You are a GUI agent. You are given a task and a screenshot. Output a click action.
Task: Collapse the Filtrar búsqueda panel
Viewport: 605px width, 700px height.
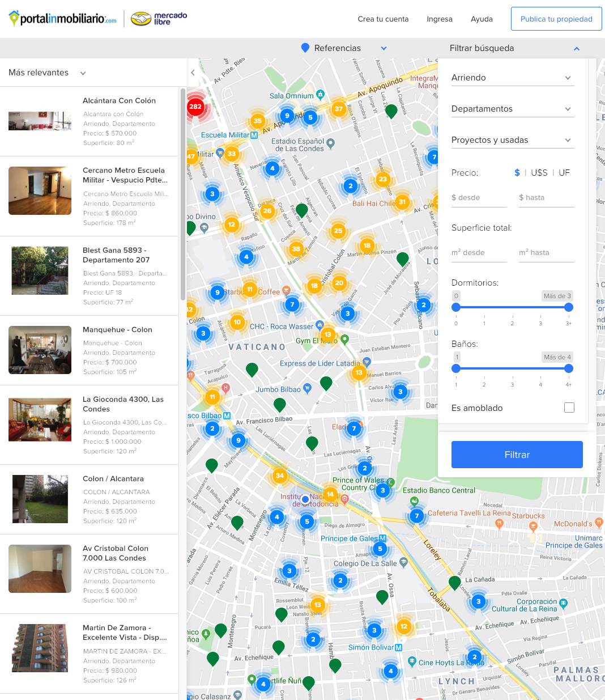(577, 49)
